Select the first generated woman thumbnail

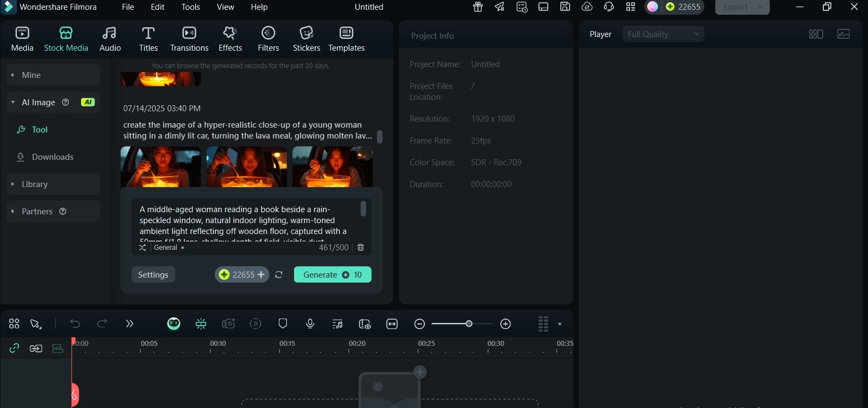click(160, 166)
